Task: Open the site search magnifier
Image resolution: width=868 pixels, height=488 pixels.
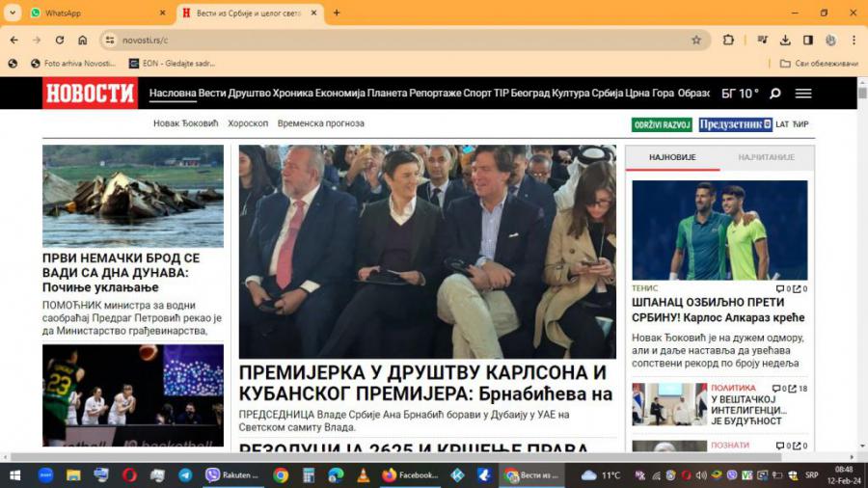Action: tap(775, 93)
